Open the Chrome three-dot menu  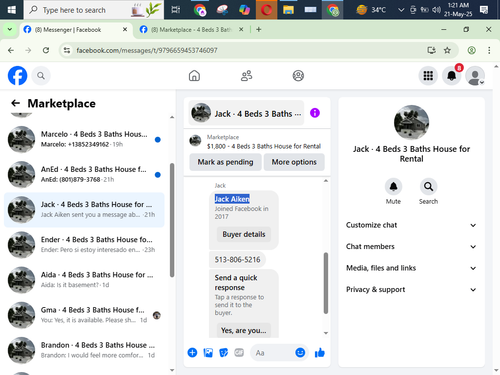coord(489,50)
